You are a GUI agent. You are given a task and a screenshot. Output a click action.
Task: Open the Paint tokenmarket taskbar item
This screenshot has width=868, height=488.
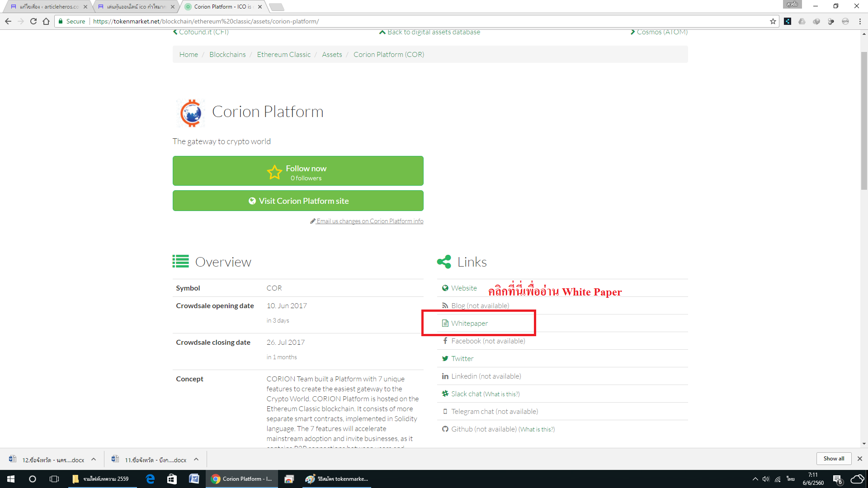[x=336, y=479]
